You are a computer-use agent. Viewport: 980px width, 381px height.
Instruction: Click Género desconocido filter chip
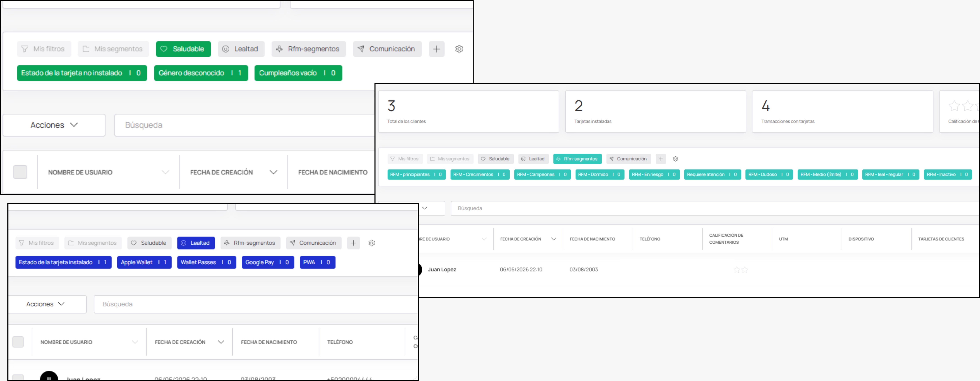click(201, 73)
